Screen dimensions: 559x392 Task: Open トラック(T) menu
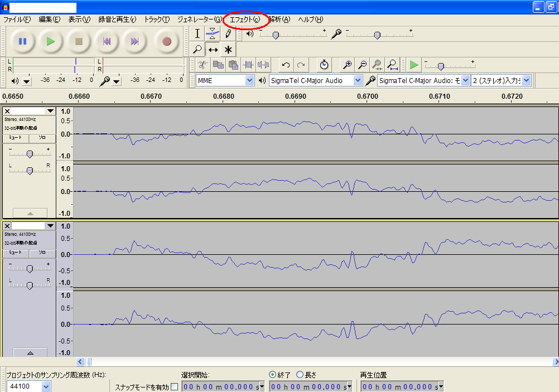click(157, 20)
